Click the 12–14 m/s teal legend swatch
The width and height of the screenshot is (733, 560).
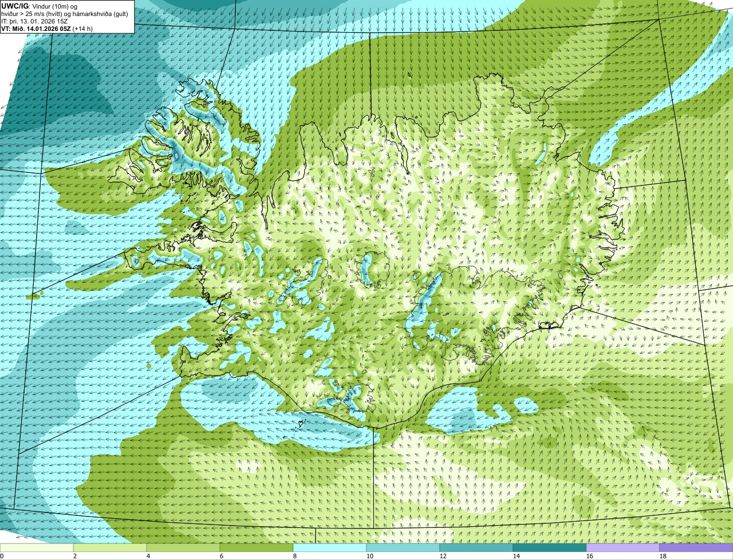[x=476, y=547]
